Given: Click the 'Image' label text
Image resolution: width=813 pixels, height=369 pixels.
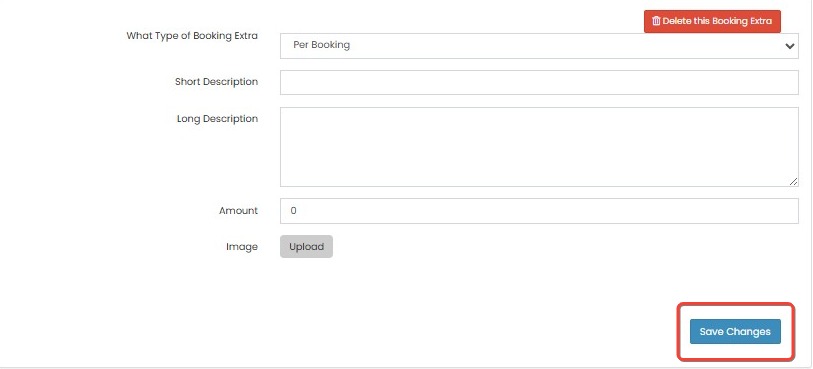Looking at the screenshot, I should [x=242, y=247].
